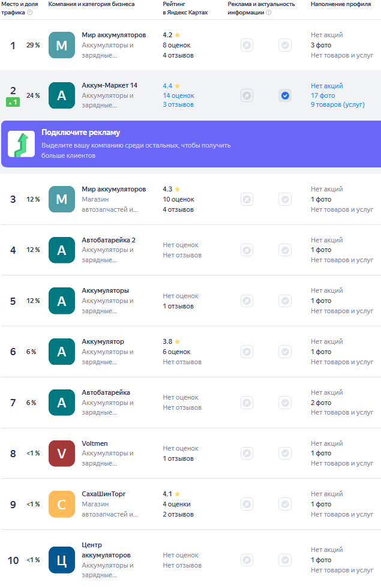Click column header 'Наполнение профиля'
This screenshot has width=381, height=588.
(341, 4)
